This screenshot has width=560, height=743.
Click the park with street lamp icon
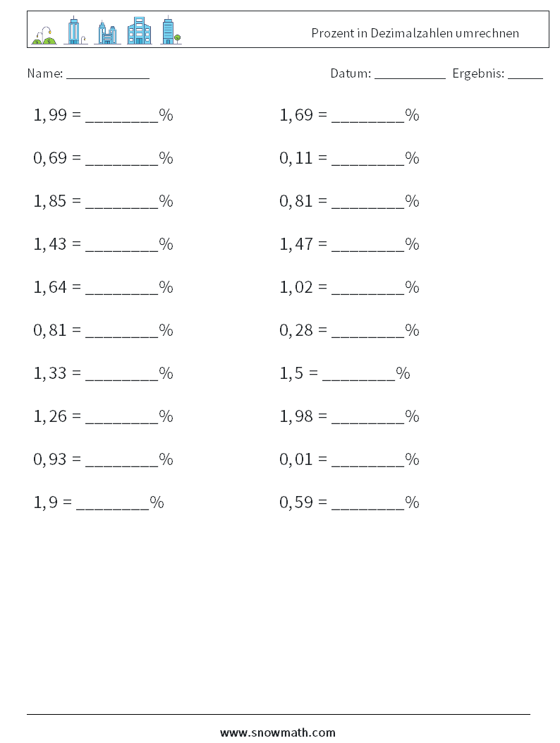coord(44,35)
